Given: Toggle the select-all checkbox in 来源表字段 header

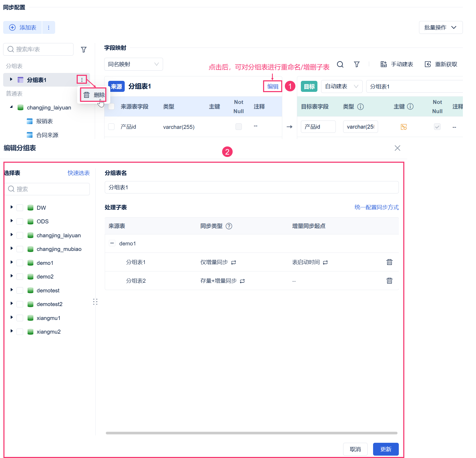Looking at the screenshot, I should [111, 106].
